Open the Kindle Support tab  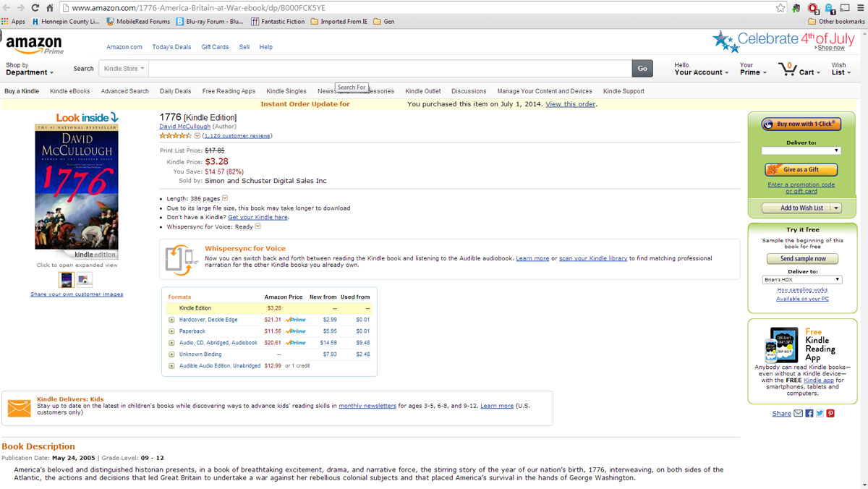624,91
